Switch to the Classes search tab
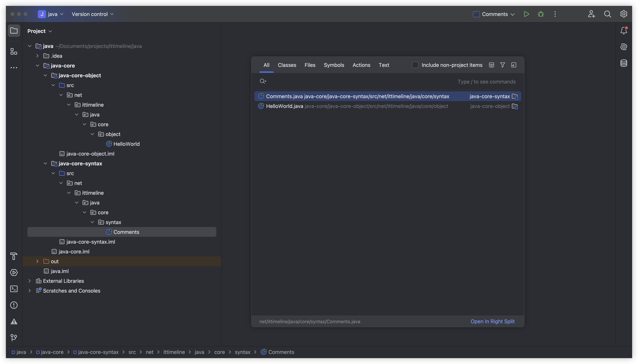Viewport: 638px width, 364px height. click(287, 65)
